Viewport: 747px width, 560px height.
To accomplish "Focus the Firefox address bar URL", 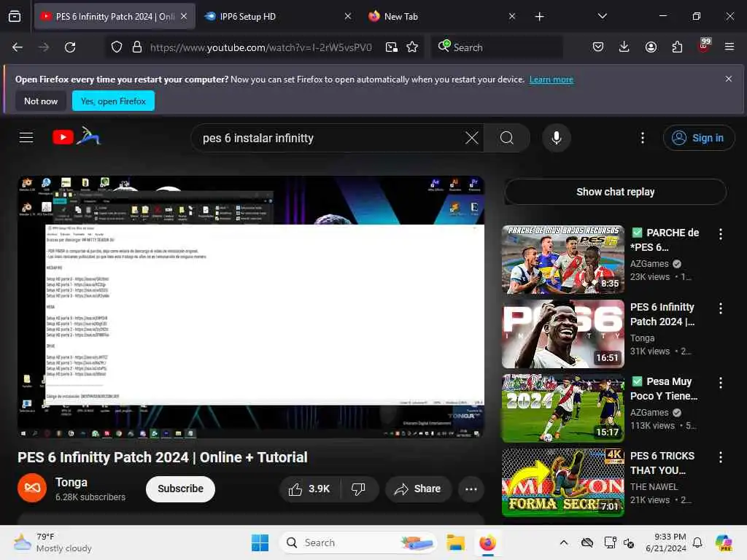I will point(260,47).
